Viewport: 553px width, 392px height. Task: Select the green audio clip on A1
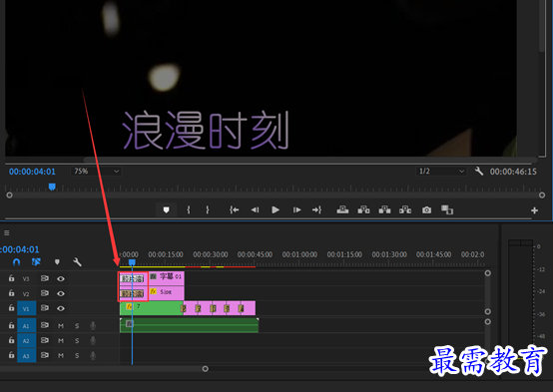[189, 325]
